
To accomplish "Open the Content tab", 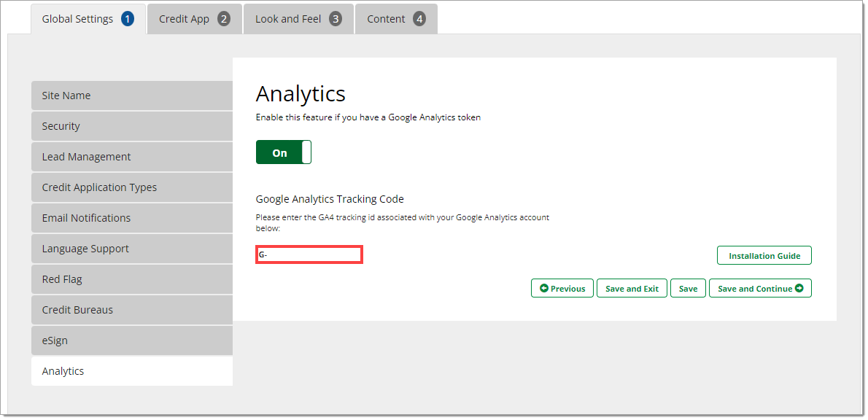I will pyautogui.click(x=396, y=19).
